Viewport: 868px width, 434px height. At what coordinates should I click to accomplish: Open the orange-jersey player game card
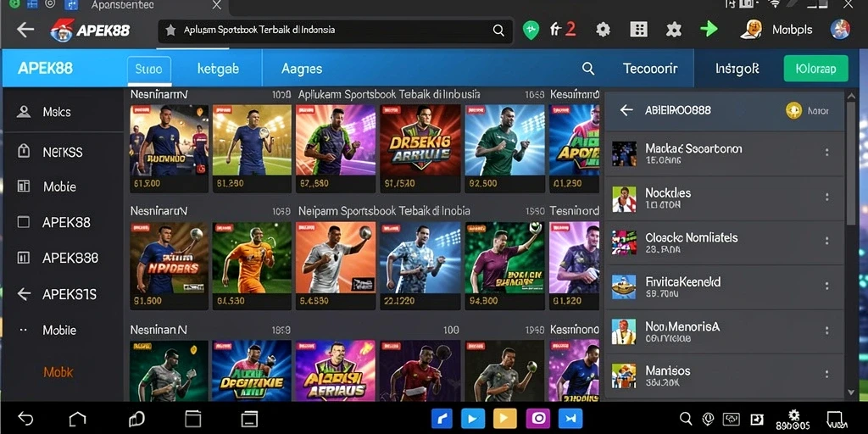pyautogui.click(x=252, y=265)
